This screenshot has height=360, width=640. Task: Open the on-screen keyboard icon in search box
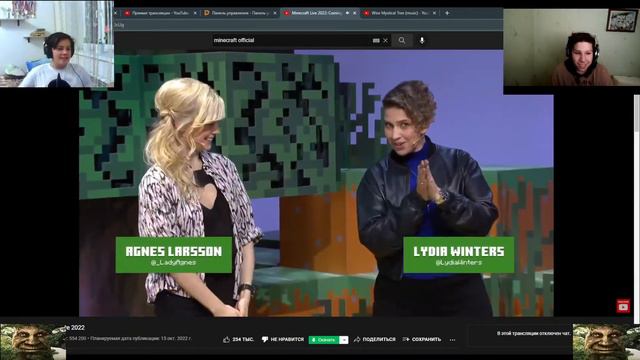coord(376,40)
